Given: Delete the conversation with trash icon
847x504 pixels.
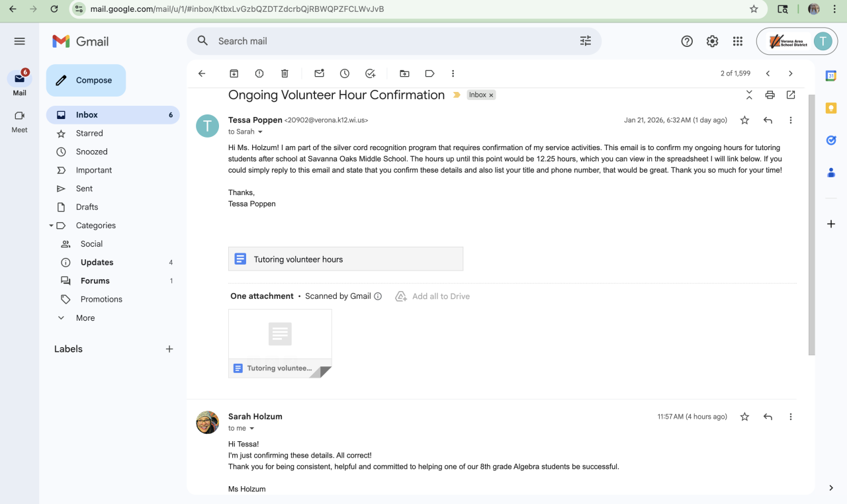Looking at the screenshot, I should [285, 73].
